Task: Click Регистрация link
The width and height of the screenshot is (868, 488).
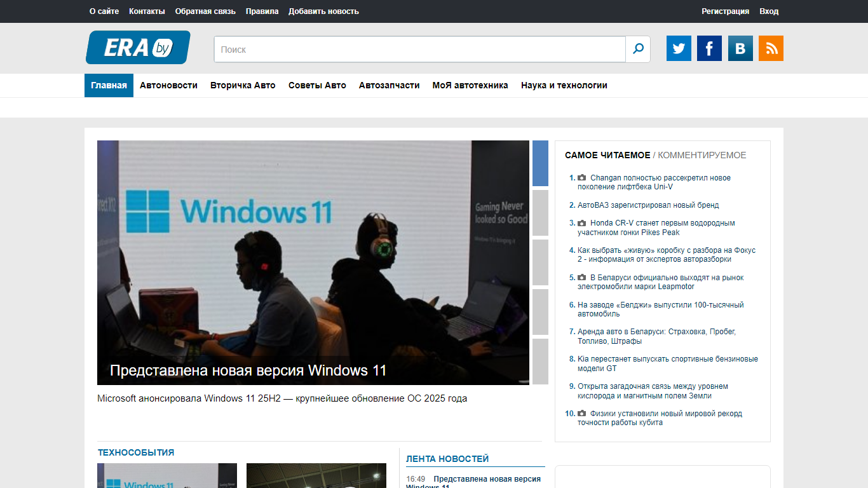Action: point(725,11)
